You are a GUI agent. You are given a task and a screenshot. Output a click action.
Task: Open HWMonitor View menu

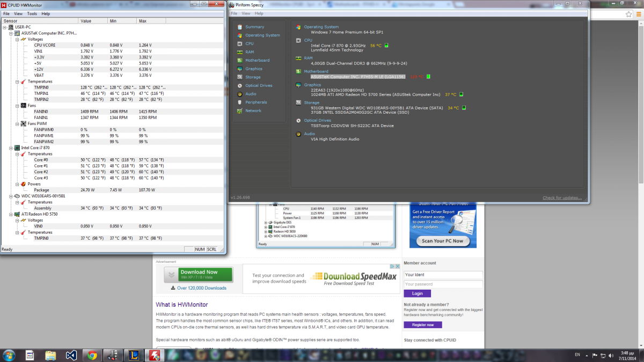[x=18, y=13]
